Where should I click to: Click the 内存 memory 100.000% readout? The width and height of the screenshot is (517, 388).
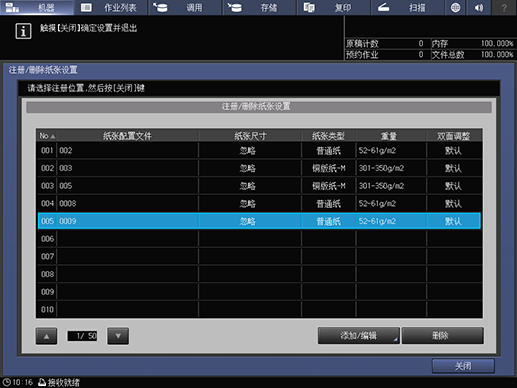[473, 43]
